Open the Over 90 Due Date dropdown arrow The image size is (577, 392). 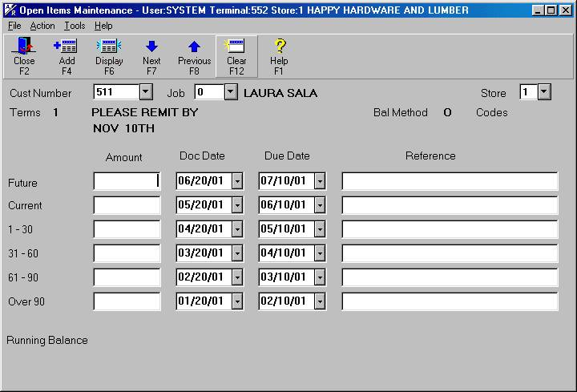(319, 302)
